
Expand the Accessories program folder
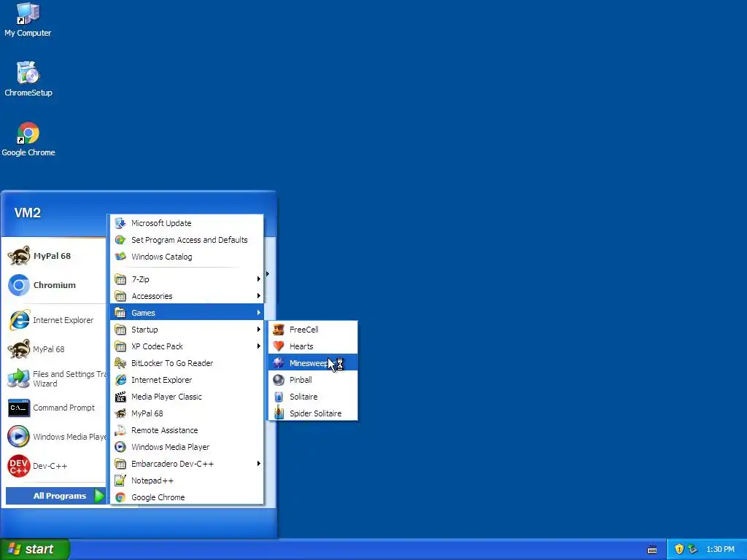(x=187, y=296)
